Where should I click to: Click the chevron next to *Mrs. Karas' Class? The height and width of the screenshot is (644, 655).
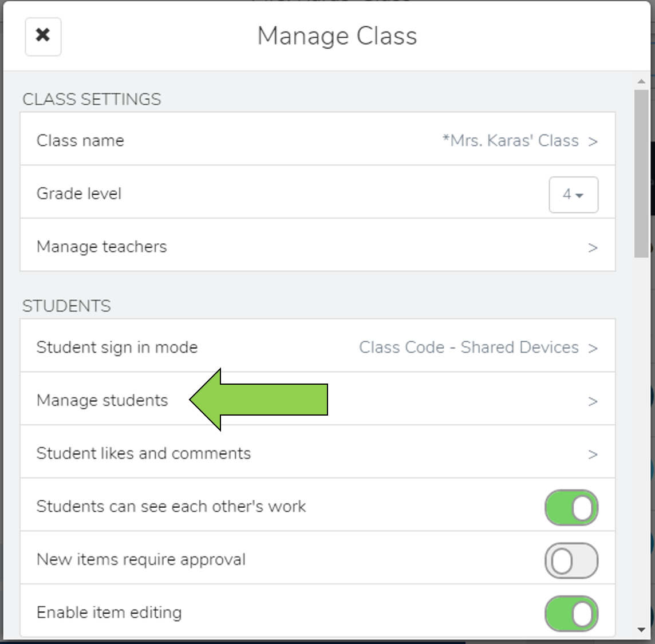(593, 141)
